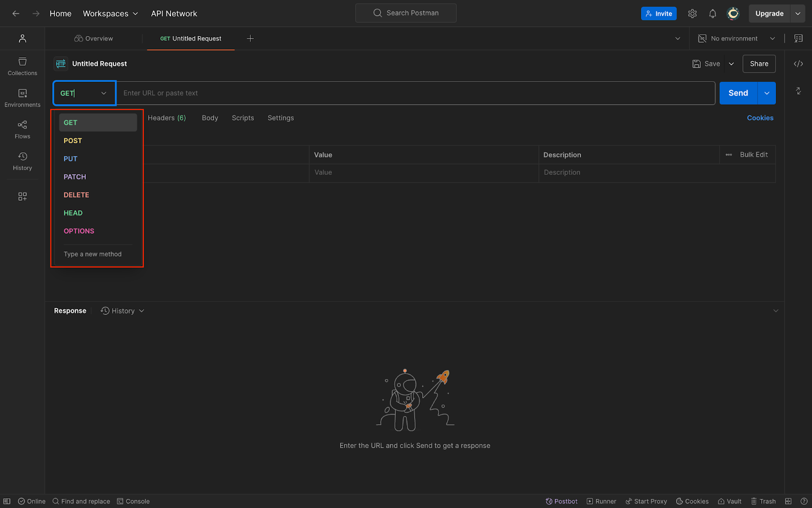Open Vault in the status bar
This screenshot has width=812, height=508.
pos(729,501)
